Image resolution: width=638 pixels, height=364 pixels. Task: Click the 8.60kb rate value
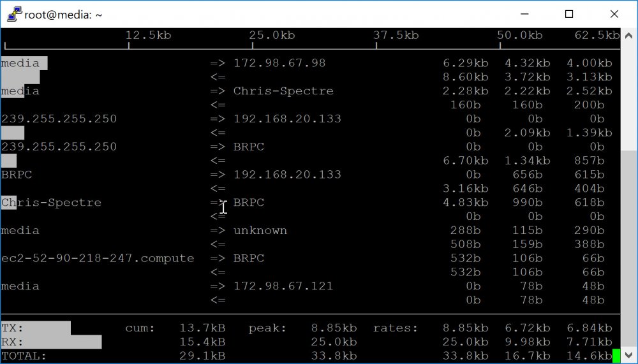click(x=466, y=77)
